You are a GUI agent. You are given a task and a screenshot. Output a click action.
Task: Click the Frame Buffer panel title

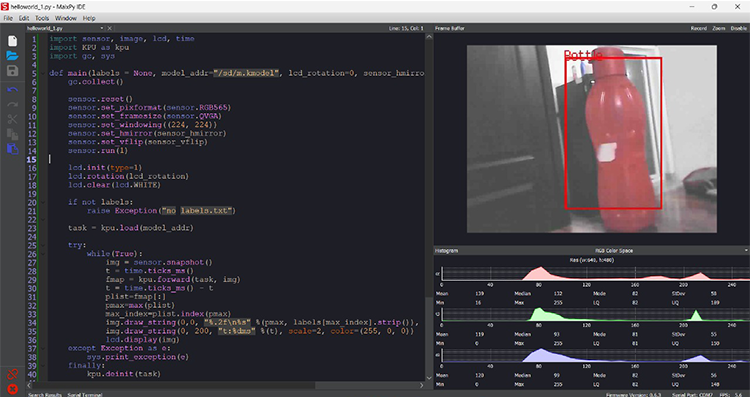point(450,29)
